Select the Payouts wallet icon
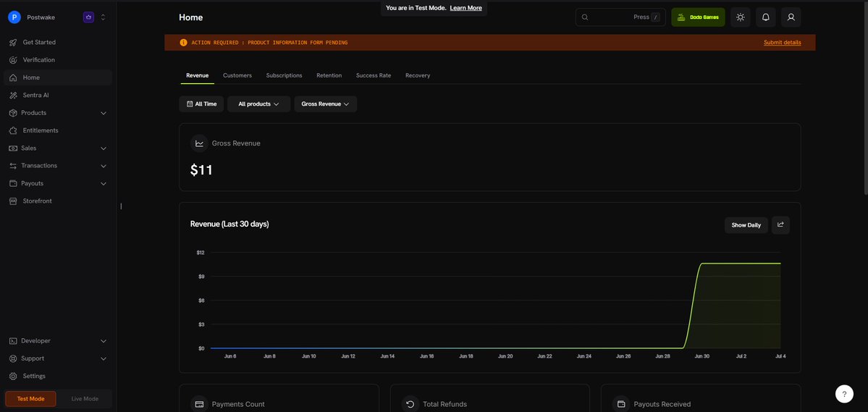The image size is (868, 412). click(x=13, y=183)
